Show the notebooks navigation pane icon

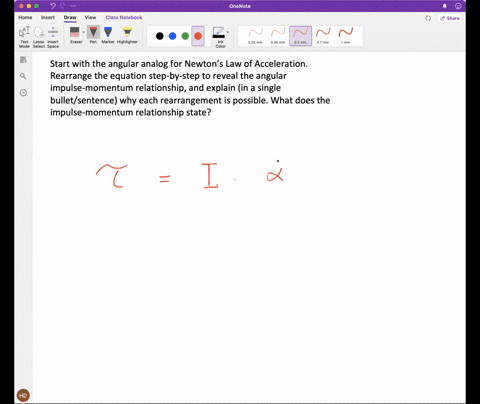pos(23,60)
